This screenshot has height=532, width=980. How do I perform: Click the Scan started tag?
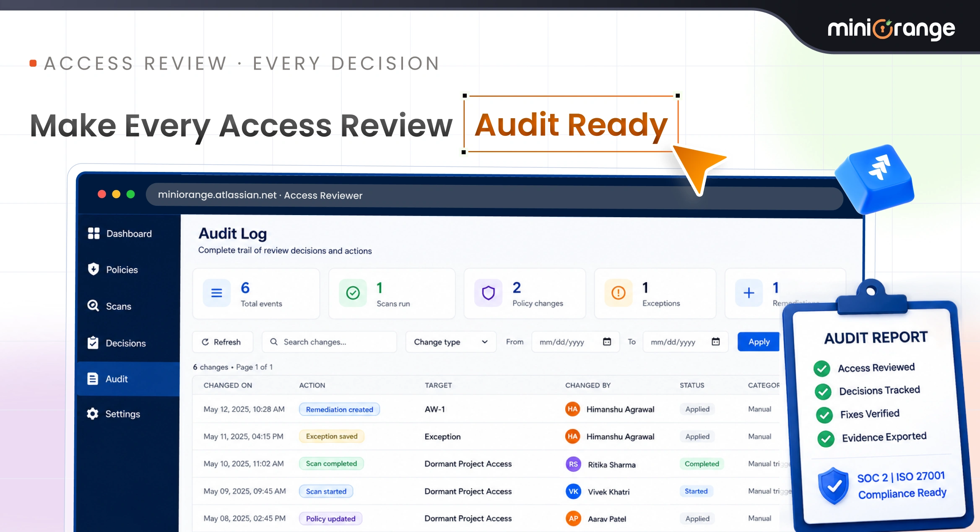pyautogui.click(x=326, y=491)
